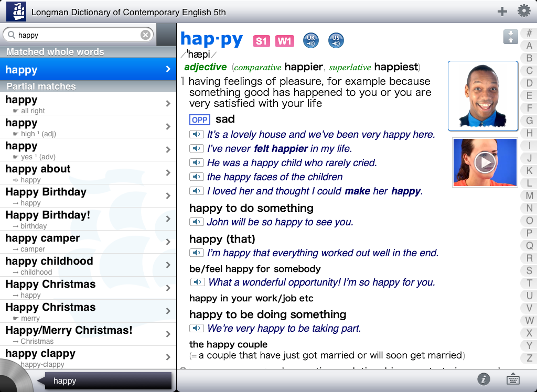
Task: Show the keyboard with the keyboard icon
Action: pos(513,379)
